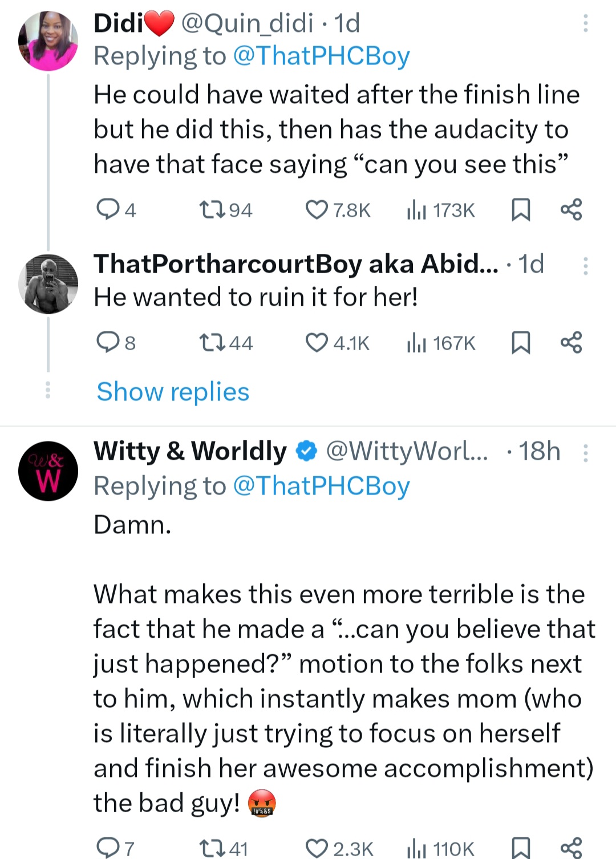616x859 pixels.
Task: Share Didi's reply
Action: [x=571, y=210]
